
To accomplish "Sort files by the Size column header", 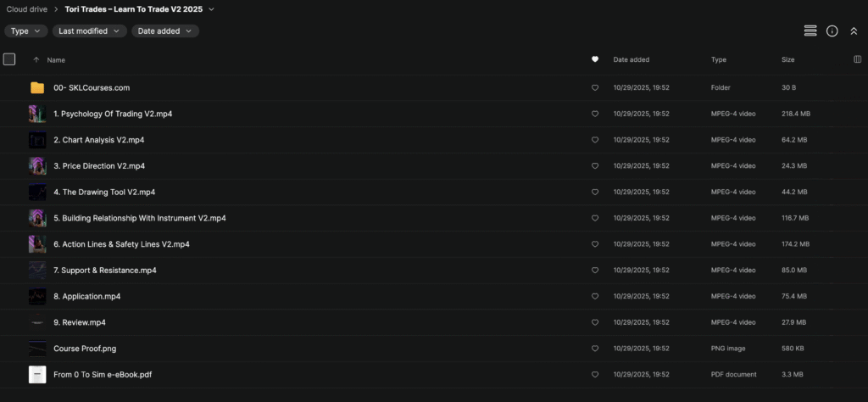I will click(x=787, y=60).
